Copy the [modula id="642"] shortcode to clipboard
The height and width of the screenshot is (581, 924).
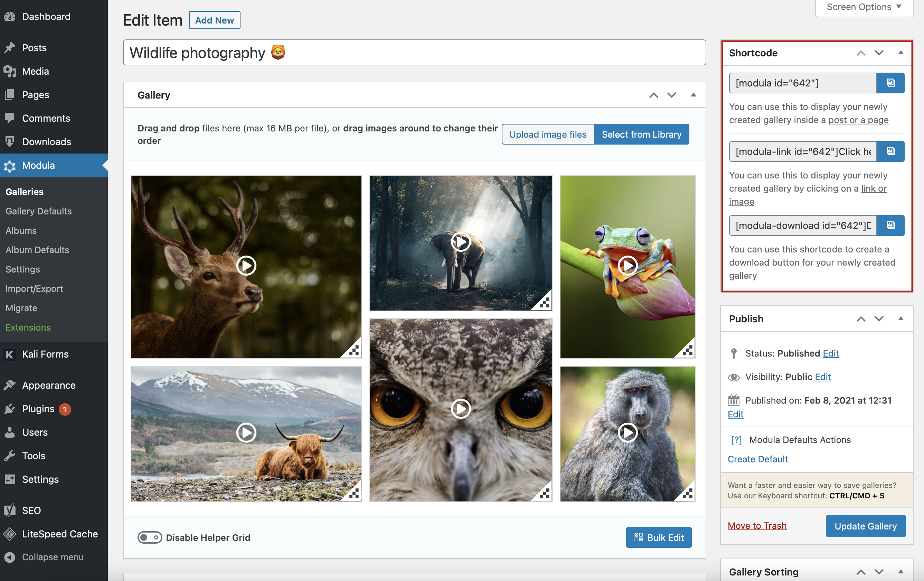click(890, 83)
